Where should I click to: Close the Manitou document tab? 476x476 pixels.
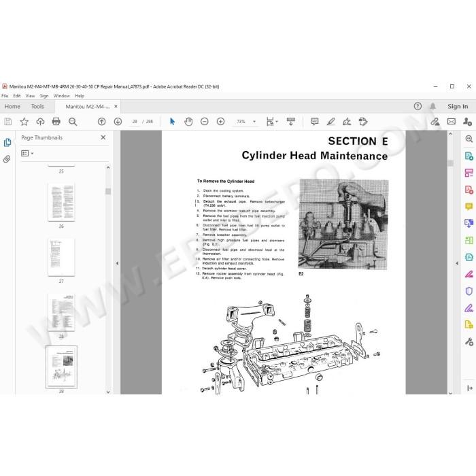(x=116, y=107)
